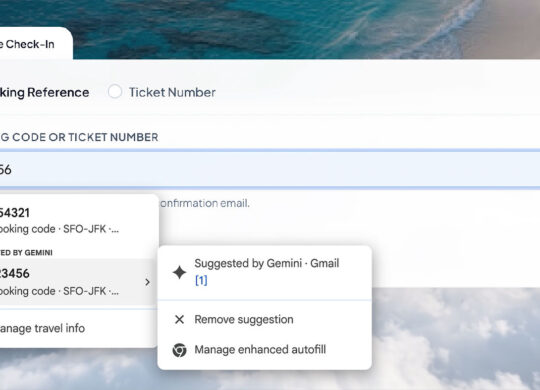
Task: Open the Check-In tab
Action: tap(28, 44)
